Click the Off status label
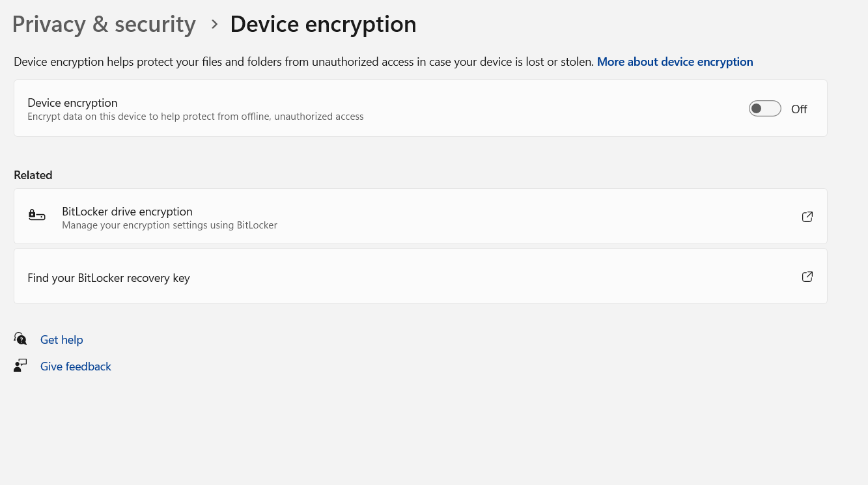Image resolution: width=868 pixels, height=485 pixels. (799, 109)
